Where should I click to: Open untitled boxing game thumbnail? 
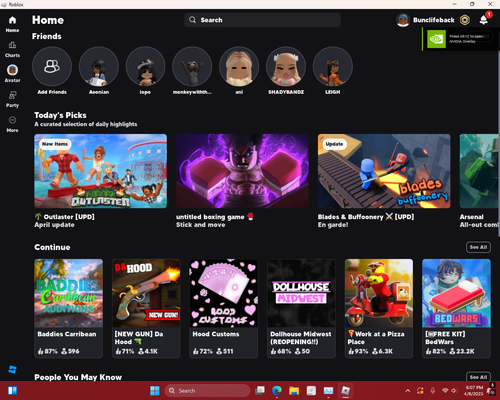[x=242, y=171]
